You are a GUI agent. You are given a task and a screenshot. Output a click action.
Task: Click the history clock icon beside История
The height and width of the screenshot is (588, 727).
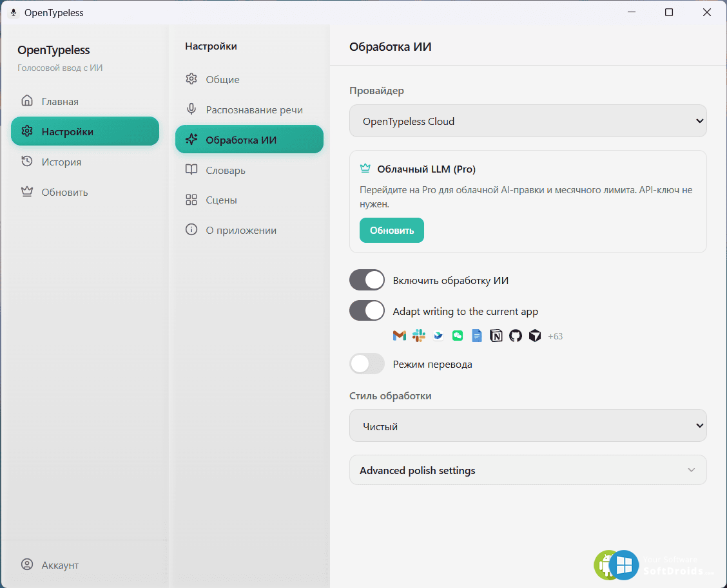click(27, 161)
